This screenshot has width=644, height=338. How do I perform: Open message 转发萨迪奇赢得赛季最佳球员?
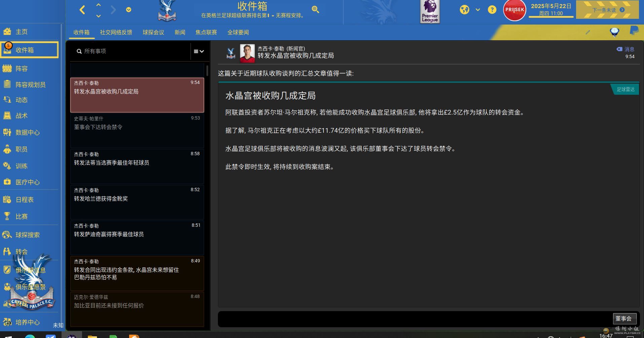pos(137,238)
